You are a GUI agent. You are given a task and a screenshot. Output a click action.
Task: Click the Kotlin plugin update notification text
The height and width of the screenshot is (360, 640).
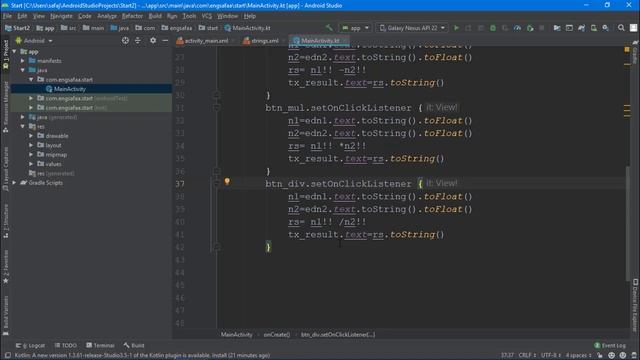tap(142, 356)
